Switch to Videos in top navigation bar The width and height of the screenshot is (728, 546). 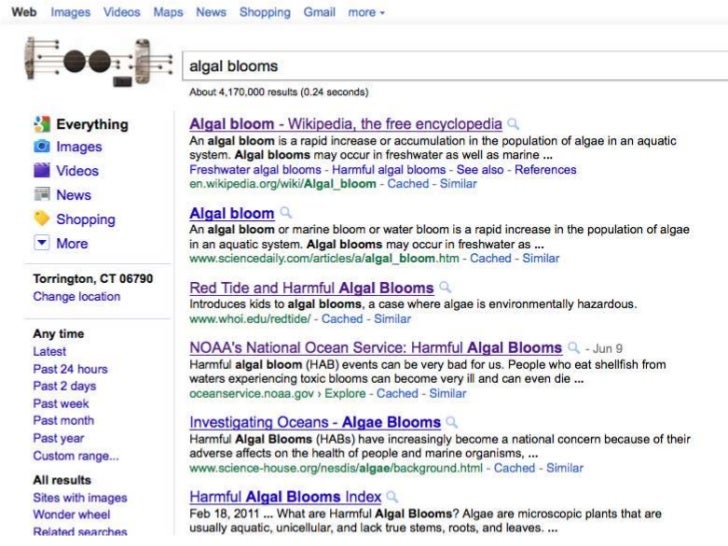122,12
